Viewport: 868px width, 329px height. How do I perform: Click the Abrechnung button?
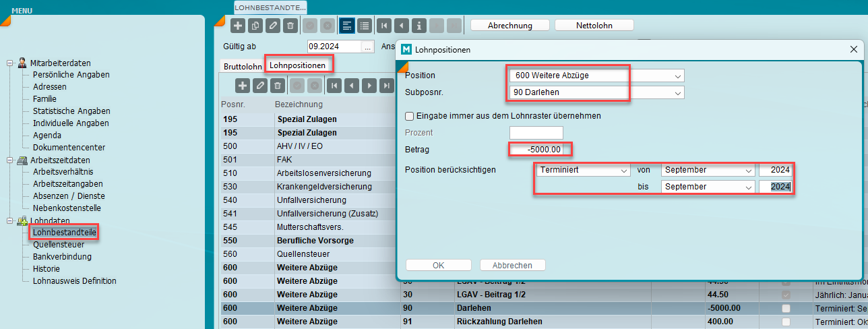tap(509, 26)
